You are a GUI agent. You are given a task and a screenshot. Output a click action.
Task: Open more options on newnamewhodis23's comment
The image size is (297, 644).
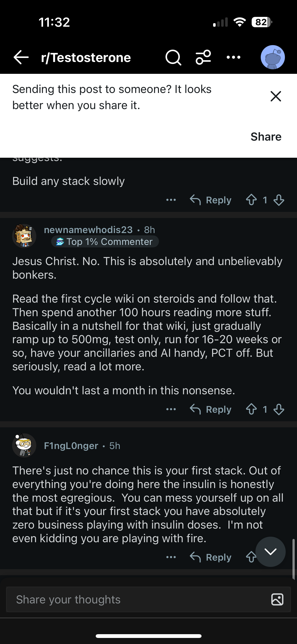click(x=171, y=409)
